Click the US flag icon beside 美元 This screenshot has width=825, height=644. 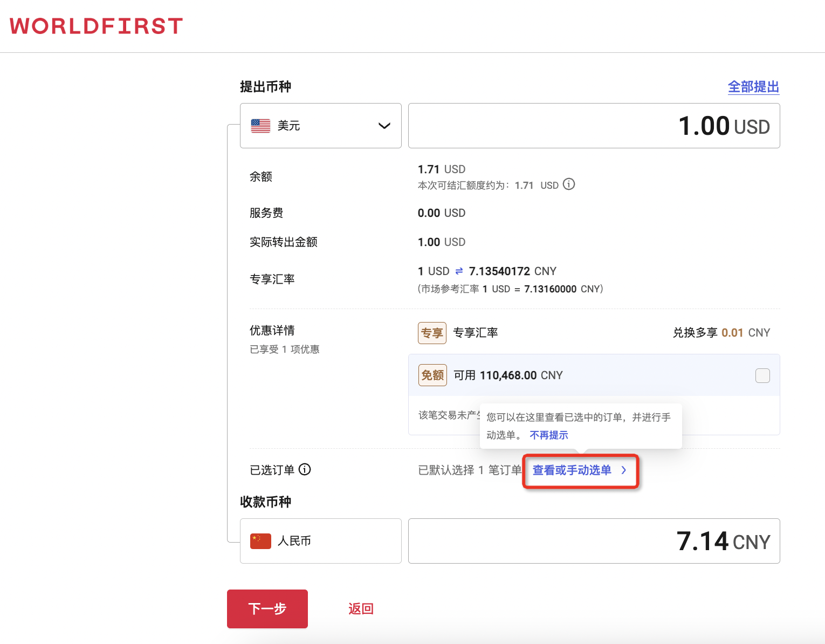[260, 125]
